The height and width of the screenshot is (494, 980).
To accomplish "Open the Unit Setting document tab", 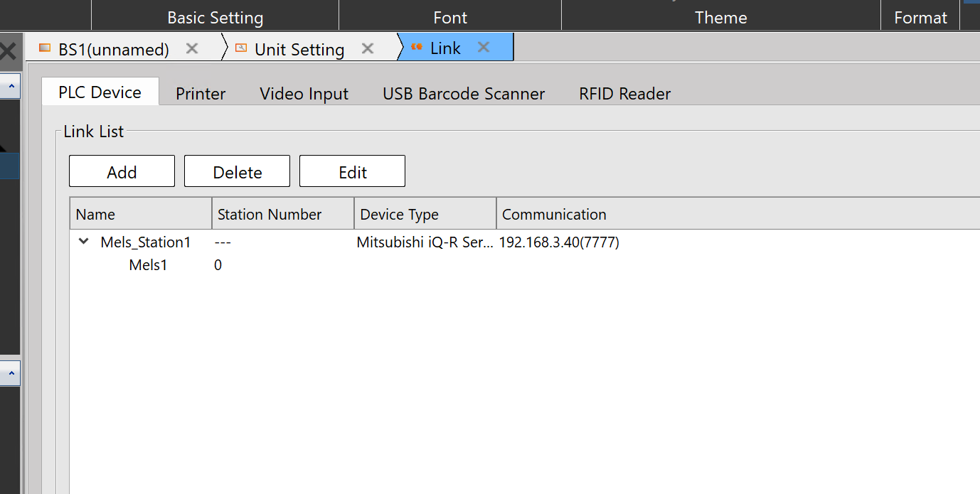I will tap(299, 49).
